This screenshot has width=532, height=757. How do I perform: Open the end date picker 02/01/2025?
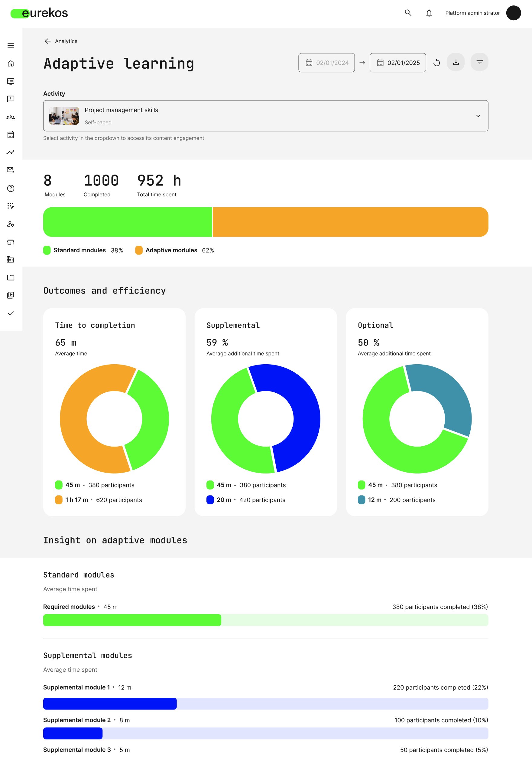click(397, 63)
